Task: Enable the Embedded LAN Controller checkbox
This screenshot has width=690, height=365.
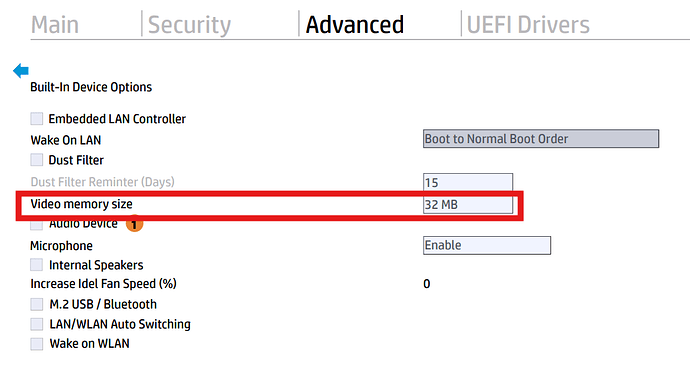Action: click(x=37, y=118)
